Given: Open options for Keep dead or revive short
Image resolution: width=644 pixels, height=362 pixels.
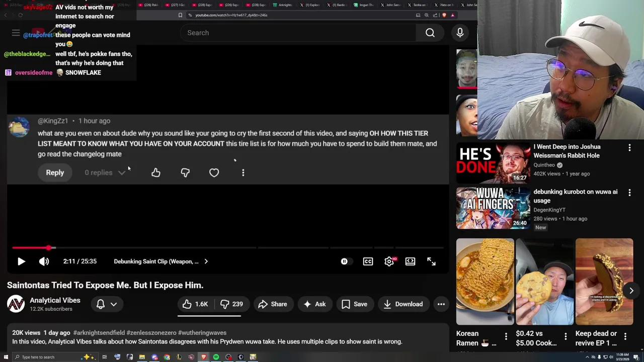Looking at the screenshot, I should tap(625, 336).
